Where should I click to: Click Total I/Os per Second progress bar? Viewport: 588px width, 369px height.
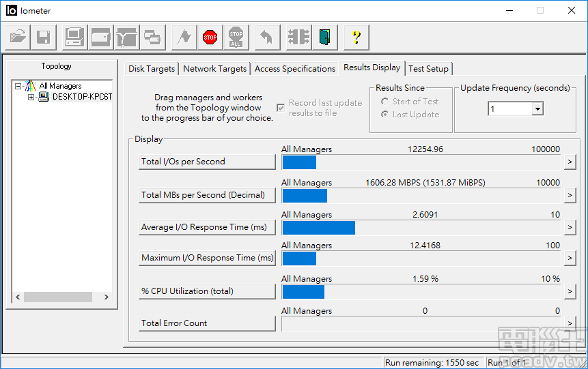coord(423,162)
